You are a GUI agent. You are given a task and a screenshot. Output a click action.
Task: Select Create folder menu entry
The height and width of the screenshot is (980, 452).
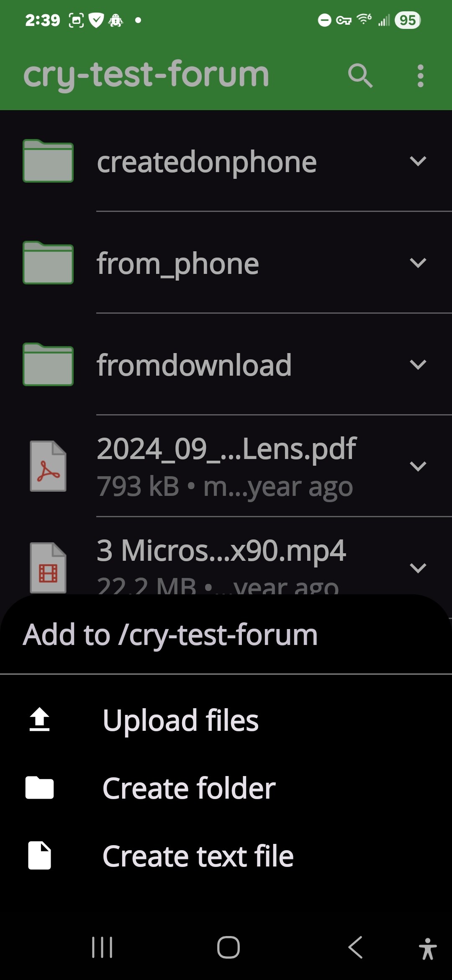point(189,788)
